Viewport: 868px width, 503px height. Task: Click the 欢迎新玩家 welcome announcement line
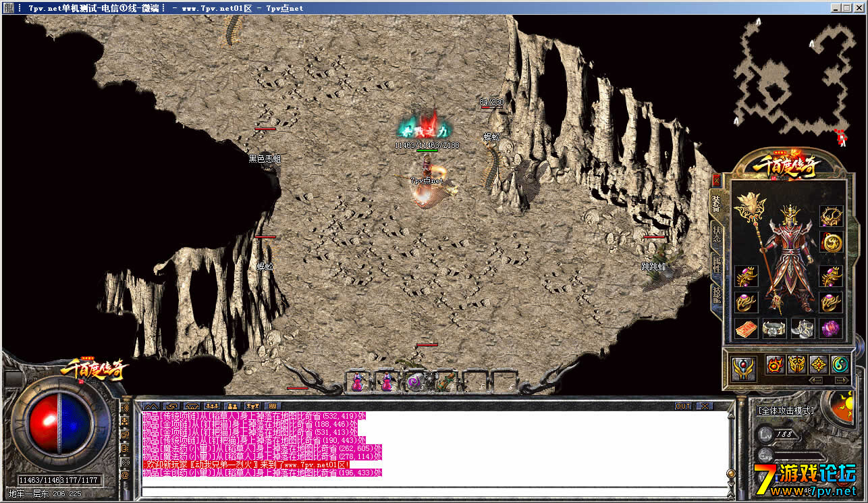[x=246, y=465]
